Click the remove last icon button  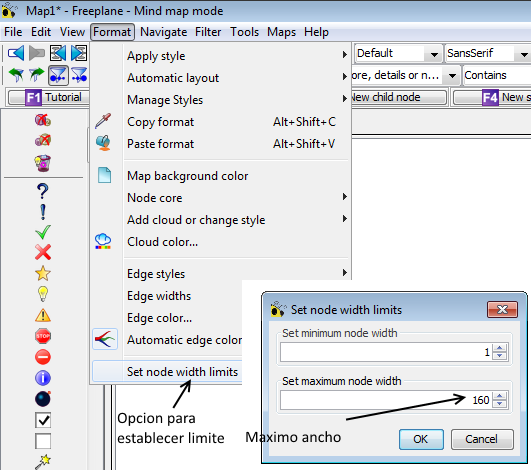(x=43, y=140)
